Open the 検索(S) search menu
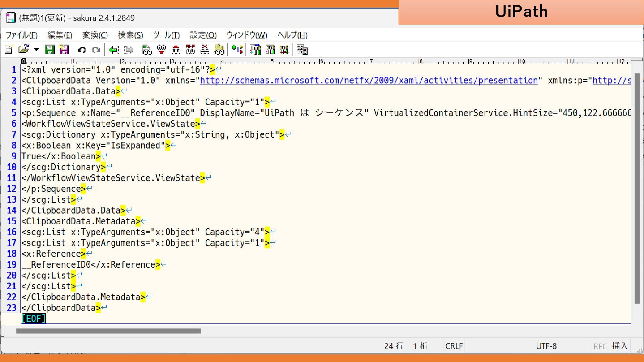The height and width of the screenshot is (362, 644). pyautogui.click(x=130, y=35)
